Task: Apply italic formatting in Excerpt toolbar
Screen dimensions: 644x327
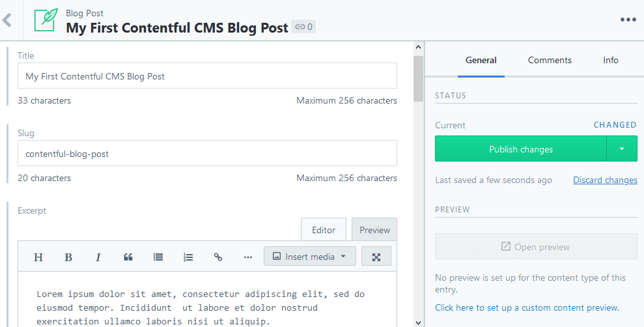Action: click(98, 257)
